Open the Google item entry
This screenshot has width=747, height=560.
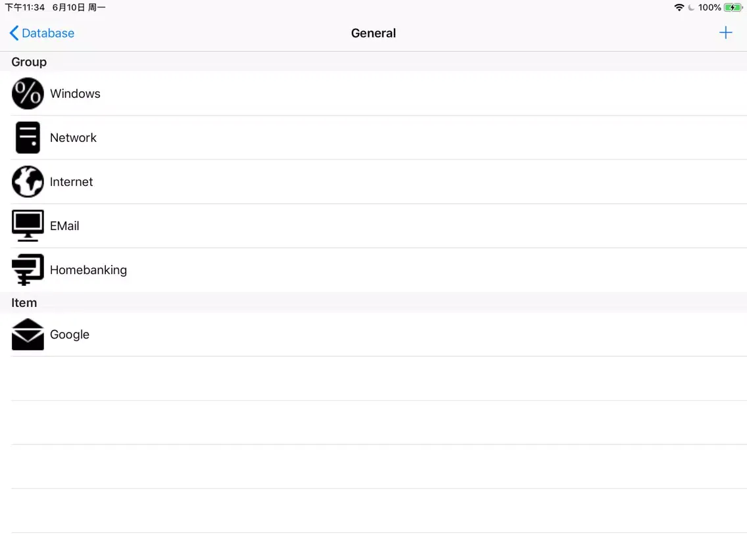(70, 335)
